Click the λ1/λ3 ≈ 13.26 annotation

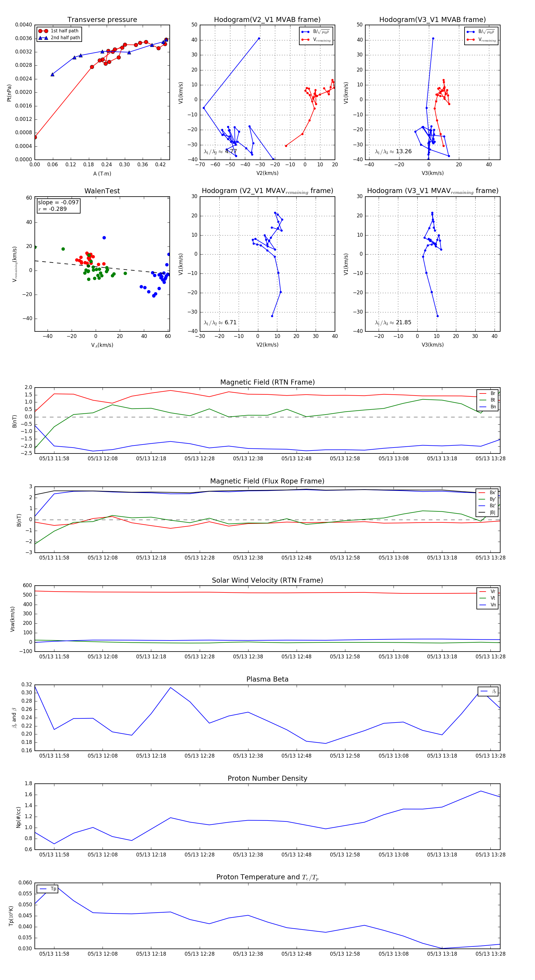coord(393,151)
